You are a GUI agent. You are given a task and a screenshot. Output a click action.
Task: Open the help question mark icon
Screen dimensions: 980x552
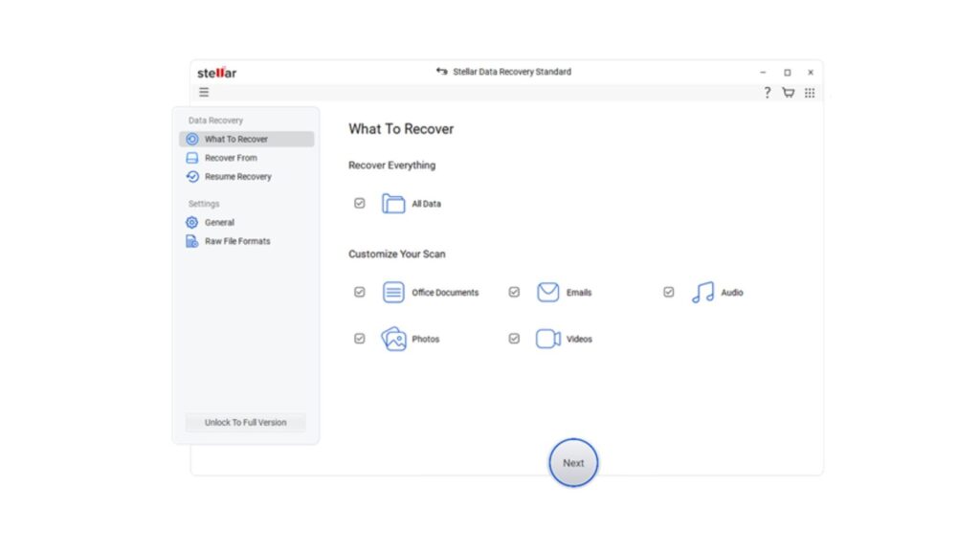pos(767,93)
